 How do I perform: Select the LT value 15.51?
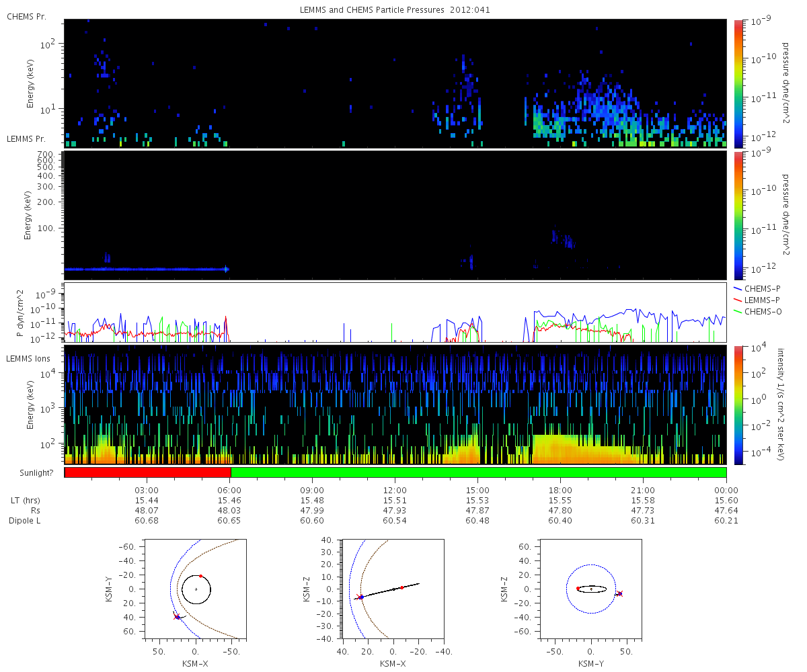[x=395, y=501]
